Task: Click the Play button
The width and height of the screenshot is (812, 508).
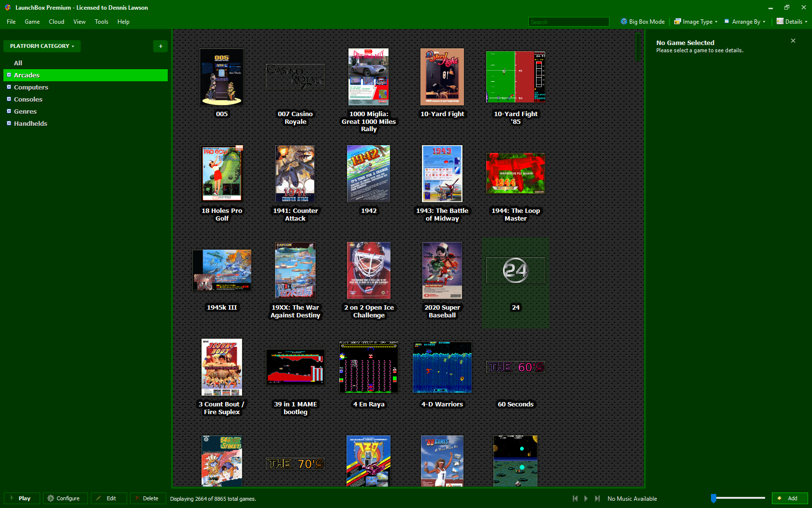Action: (21, 498)
